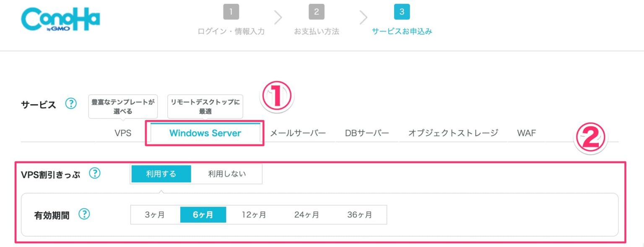Click the 豊富なテンプレートが選べる tooltip badge
Image resolution: width=644 pixels, height=247 pixels.
tap(122, 106)
